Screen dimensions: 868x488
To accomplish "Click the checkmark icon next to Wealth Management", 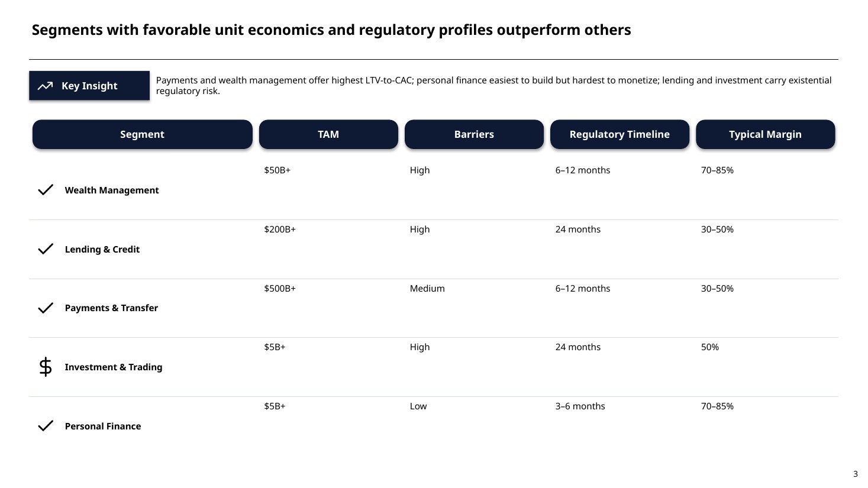I will 46,190.
